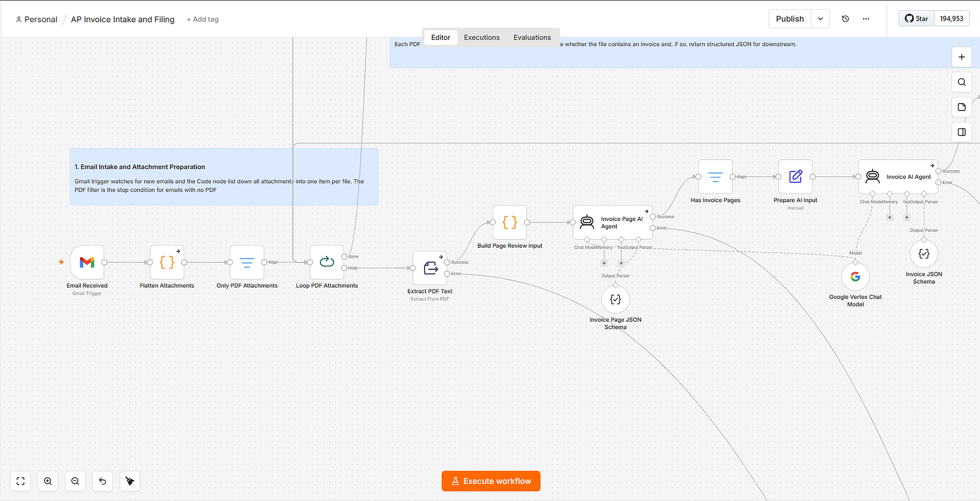
Task: Click the 194,953 star count
Action: click(x=952, y=19)
